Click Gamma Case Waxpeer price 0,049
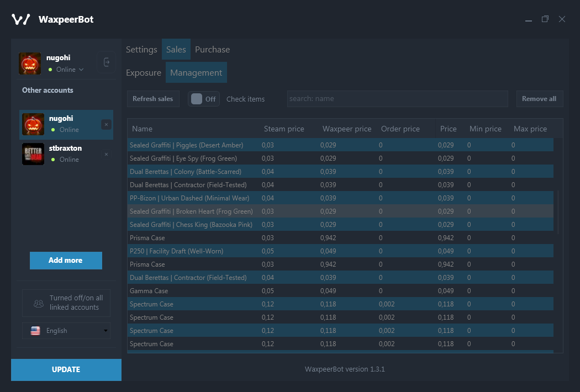Viewport: 580px width, 392px height. click(328, 291)
